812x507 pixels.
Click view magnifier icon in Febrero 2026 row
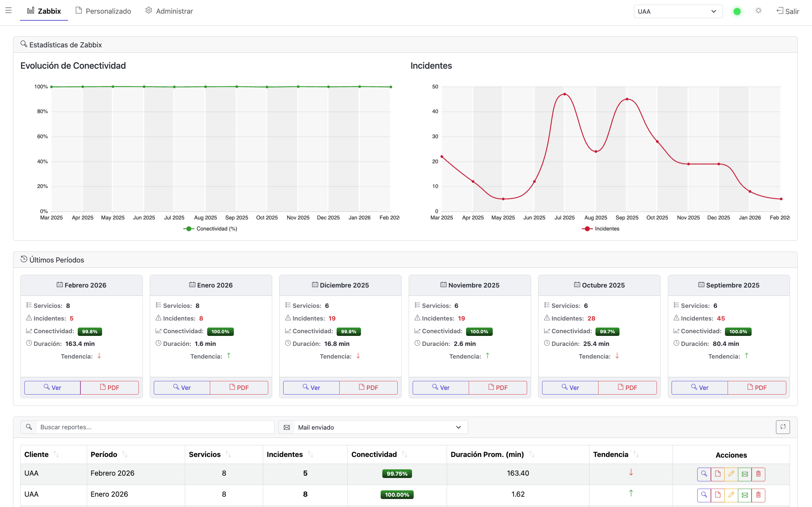pos(704,474)
